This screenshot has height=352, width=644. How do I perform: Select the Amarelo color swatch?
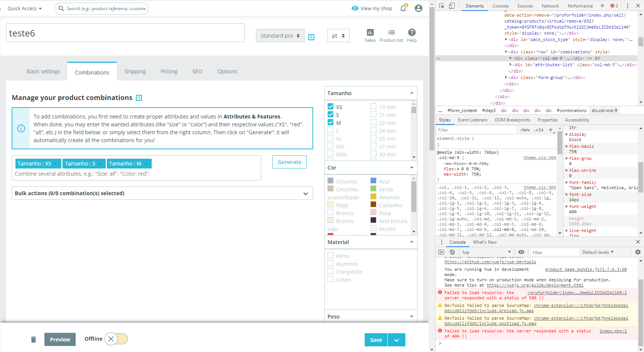click(373, 197)
